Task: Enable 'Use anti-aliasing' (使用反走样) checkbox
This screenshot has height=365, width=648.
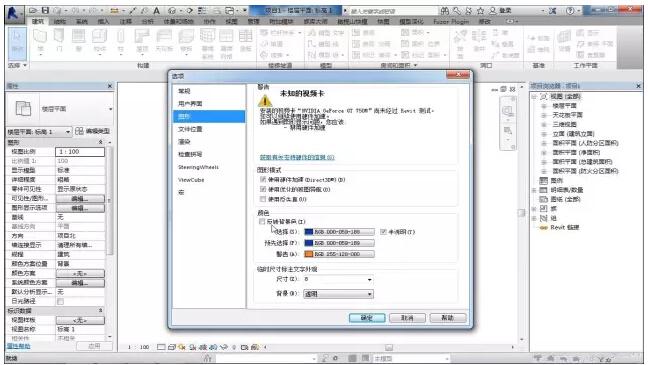Action: point(263,199)
